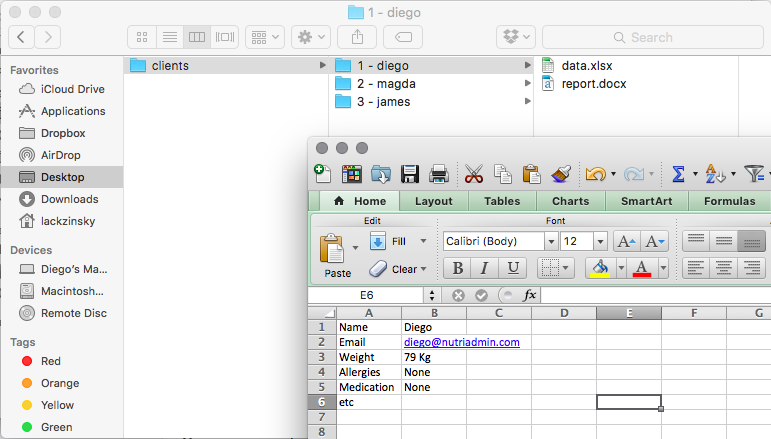Screen dimensions: 771x439
Task: Click the Paste clipboard icon in top toolbar
Action: (x=532, y=174)
